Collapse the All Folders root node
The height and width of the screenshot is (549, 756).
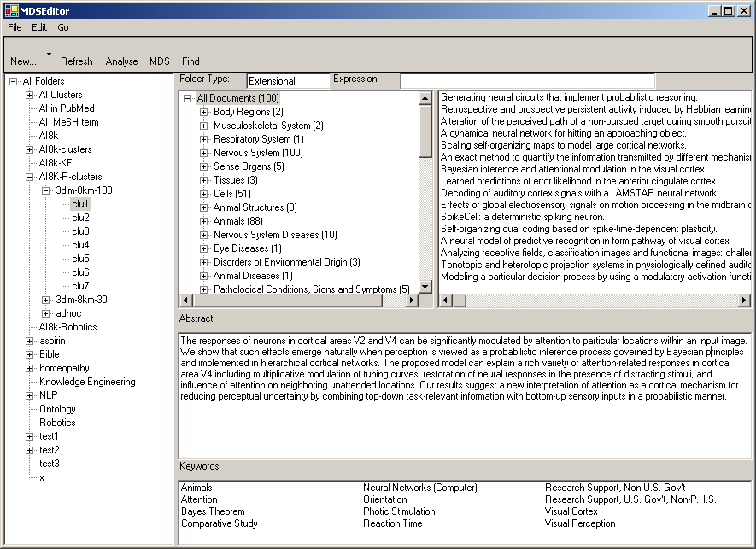coord(13,81)
